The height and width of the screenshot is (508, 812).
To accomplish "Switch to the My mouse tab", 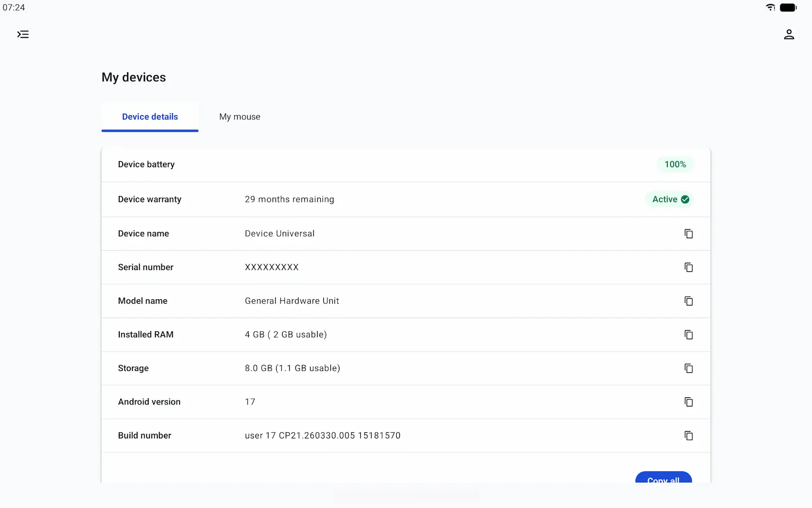I will pos(240,117).
